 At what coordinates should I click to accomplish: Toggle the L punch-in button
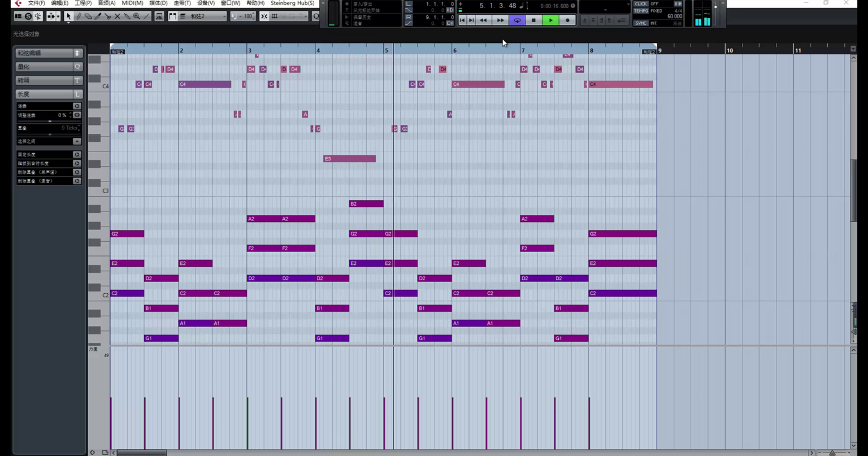409,4
